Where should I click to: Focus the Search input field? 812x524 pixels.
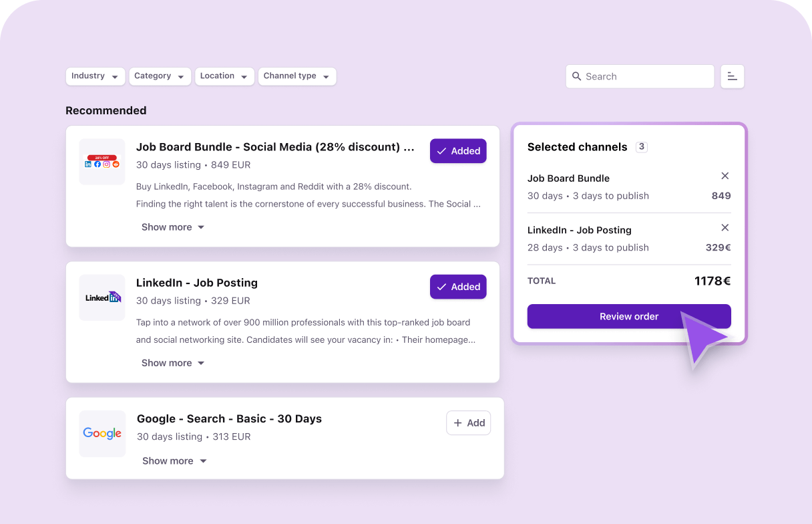645,76
